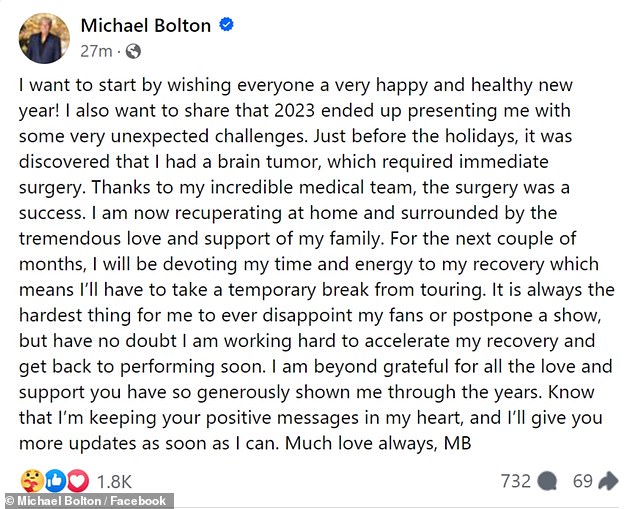
Task: Click the MB signature ending the post
Action: point(458,444)
